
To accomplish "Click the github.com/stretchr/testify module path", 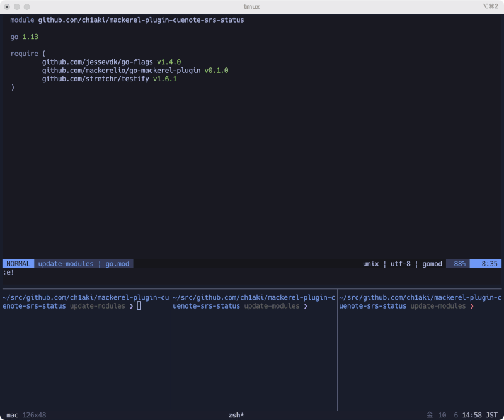I will click(96, 79).
